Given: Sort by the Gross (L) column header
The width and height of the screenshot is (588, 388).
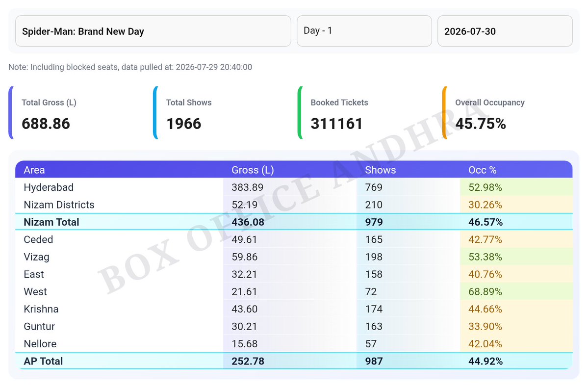Looking at the screenshot, I should tap(253, 170).
